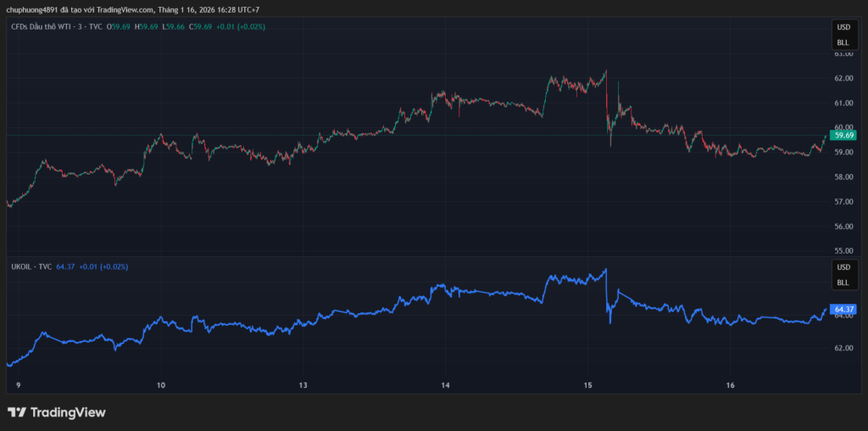This screenshot has width=868, height=431.
Task: Open BLL unit selector in WTI pane
Action: 843,42
